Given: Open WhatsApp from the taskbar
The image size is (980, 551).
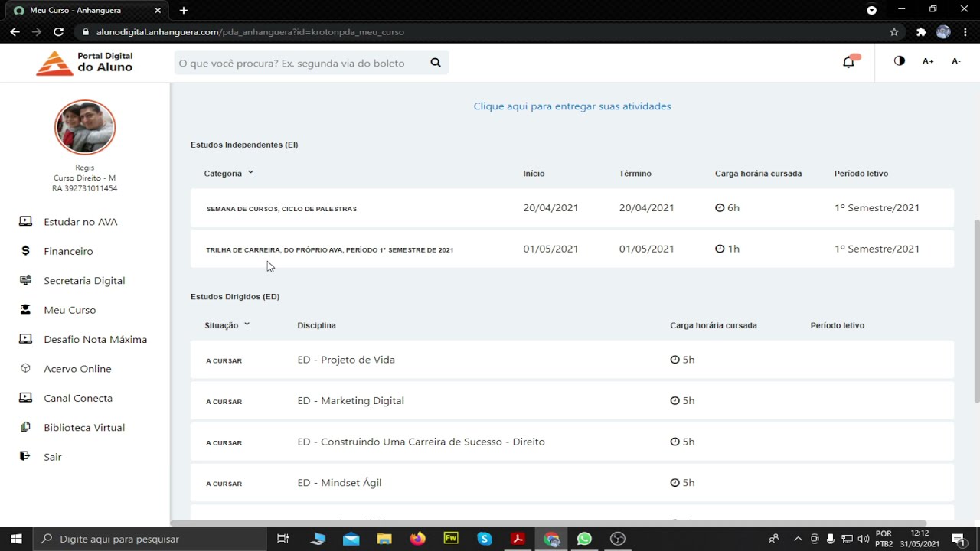Looking at the screenshot, I should [584, 539].
